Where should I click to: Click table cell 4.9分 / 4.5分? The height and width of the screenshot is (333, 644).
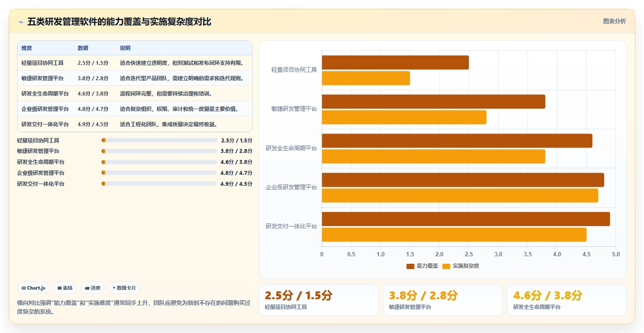(93, 124)
